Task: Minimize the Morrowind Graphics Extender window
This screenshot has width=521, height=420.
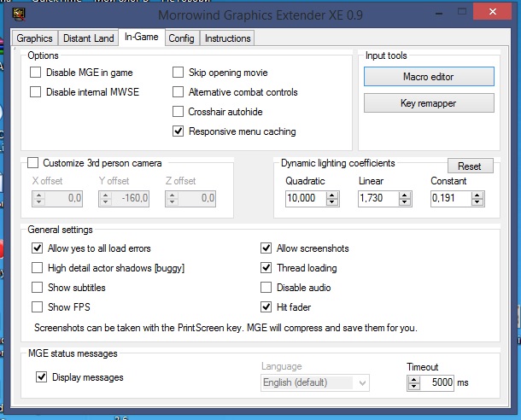Action: (439, 14)
